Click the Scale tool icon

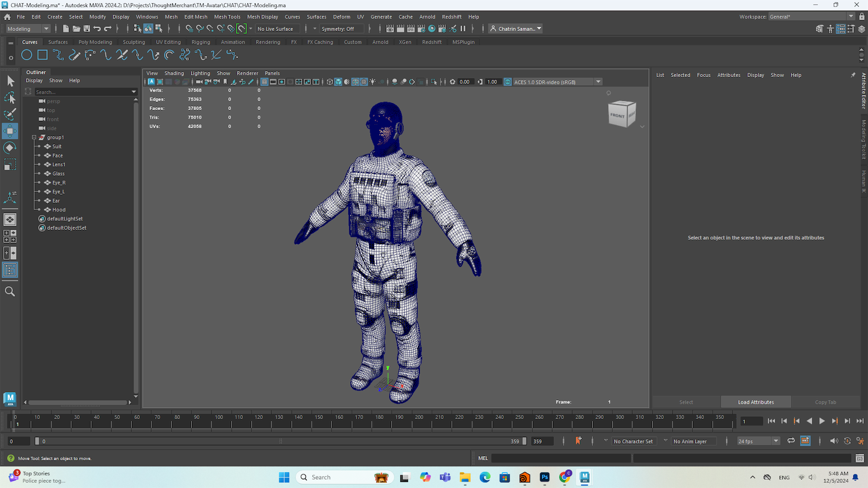(10, 164)
